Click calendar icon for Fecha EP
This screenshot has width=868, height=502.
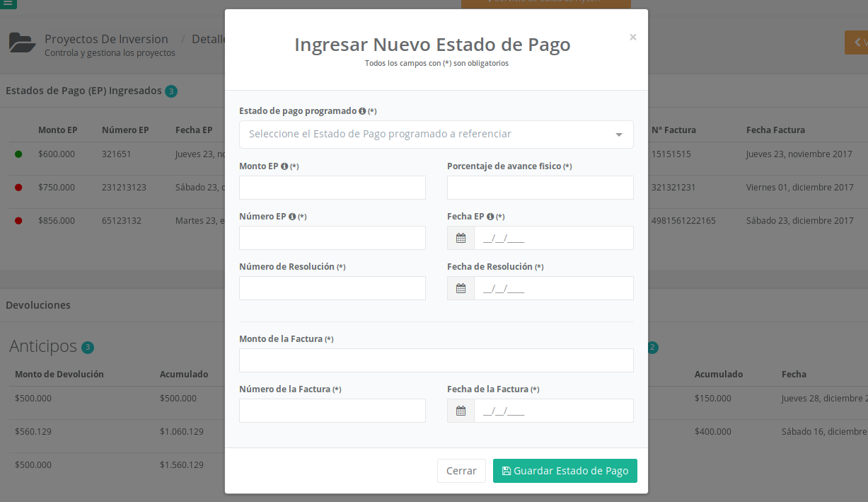461,239
